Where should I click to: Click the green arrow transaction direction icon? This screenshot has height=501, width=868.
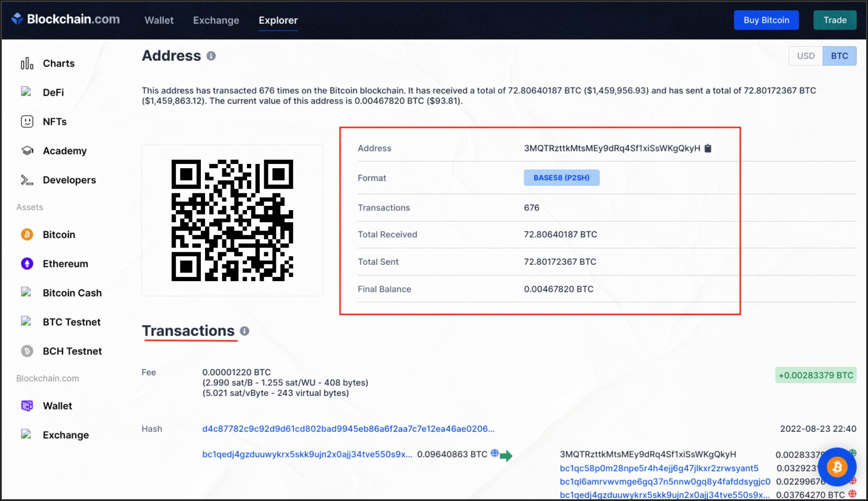(506, 456)
